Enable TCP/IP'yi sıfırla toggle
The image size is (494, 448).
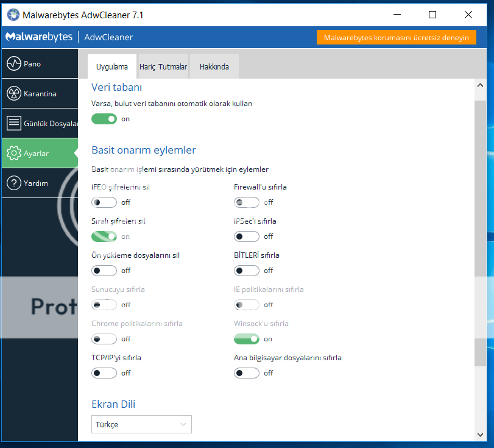tap(104, 373)
